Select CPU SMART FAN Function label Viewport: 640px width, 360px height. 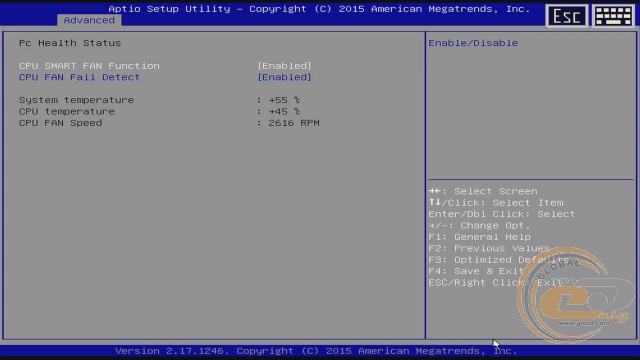[x=89, y=66]
